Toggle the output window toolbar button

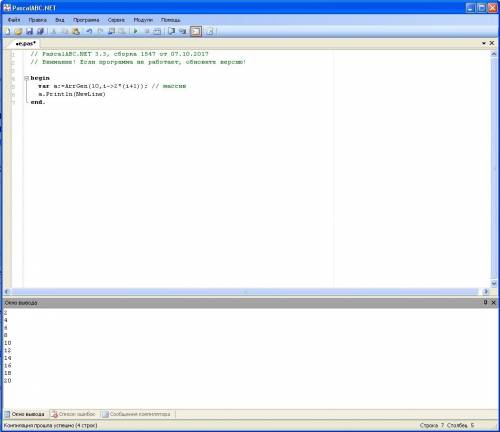coord(196,31)
